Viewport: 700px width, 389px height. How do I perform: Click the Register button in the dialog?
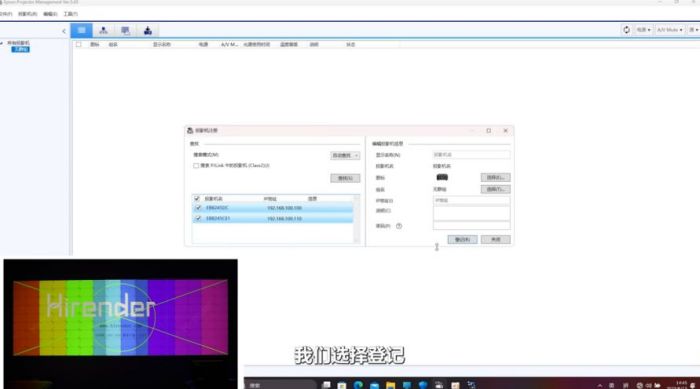point(462,240)
